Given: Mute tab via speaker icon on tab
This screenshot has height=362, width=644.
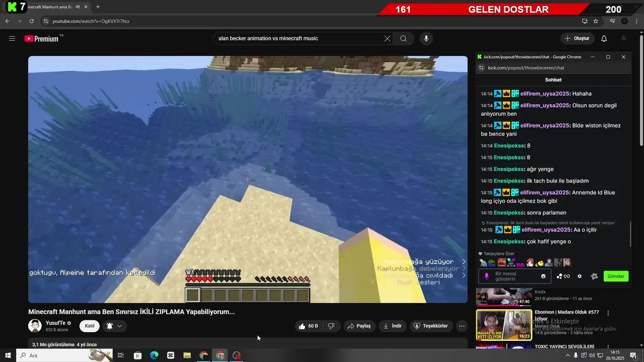Looking at the screenshot, I should [x=77, y=7].
